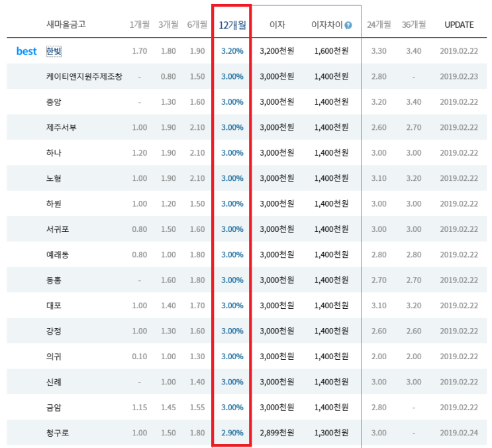Click the 동홍 bank name
The width and height of the screenshot is (492, 448).
(x=54, y=280)
